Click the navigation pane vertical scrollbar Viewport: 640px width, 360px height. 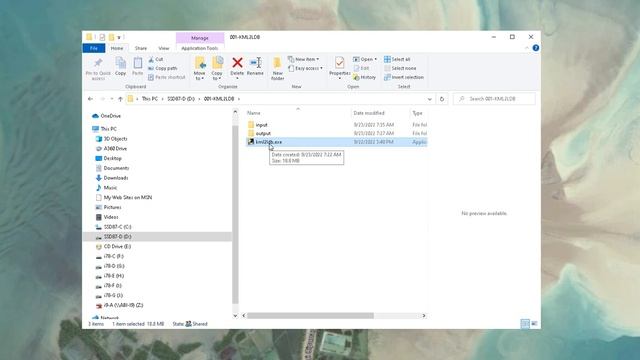235,214
